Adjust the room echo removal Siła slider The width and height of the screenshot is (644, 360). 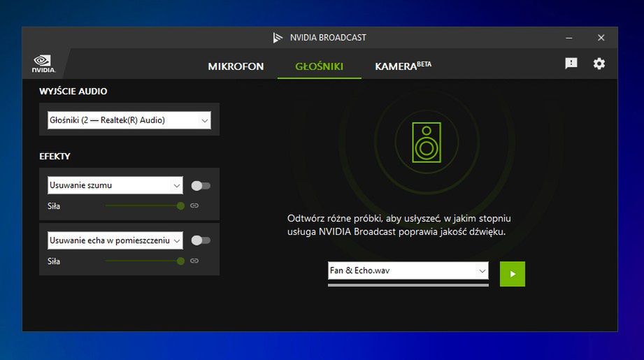pyautogui.click(x=145, y=261)
